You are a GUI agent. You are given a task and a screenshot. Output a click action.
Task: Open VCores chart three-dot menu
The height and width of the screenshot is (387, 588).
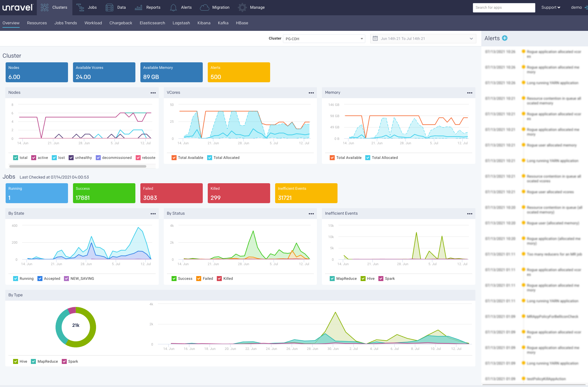pyautogui.click(x=311, y=93)
